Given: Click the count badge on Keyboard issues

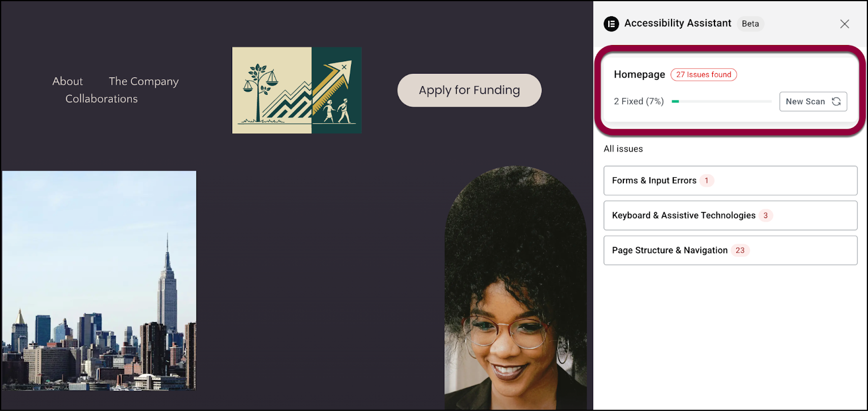Looking at the screenshot, I should click(765, 215).
